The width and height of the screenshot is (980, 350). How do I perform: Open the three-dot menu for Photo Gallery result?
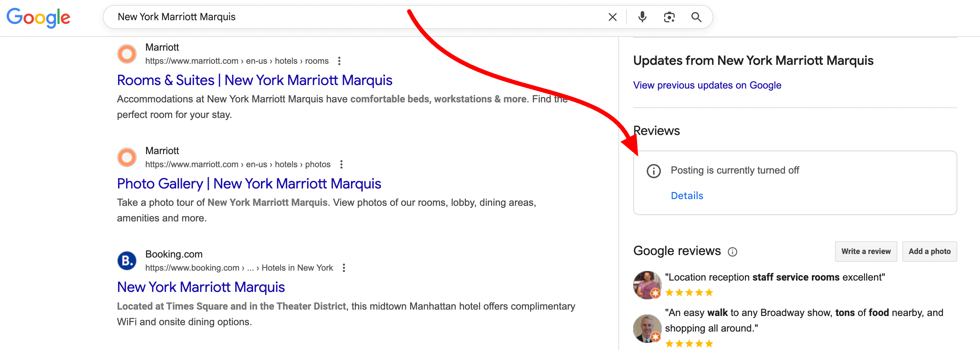click(341, 164)
